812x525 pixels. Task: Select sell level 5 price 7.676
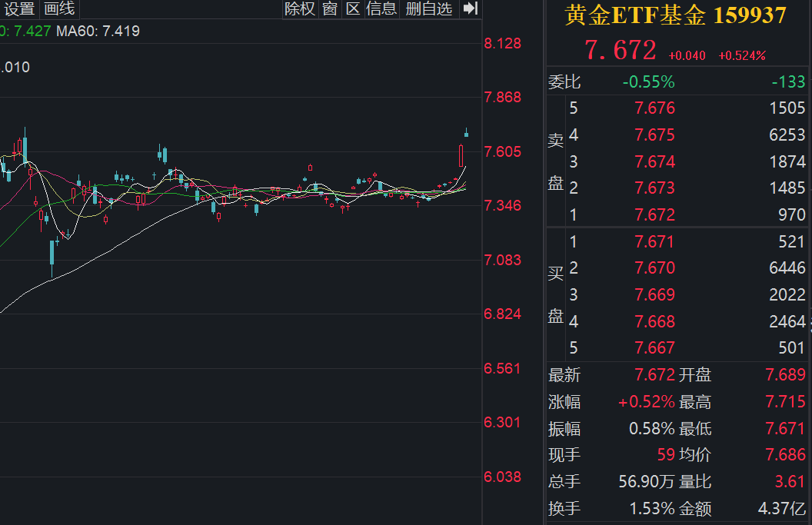pos(654,108)
